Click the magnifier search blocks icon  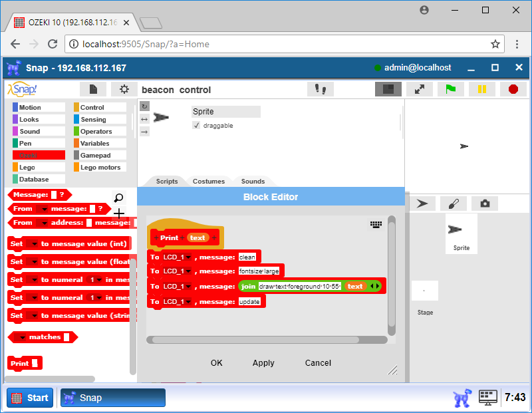click(x=118, y=198)
